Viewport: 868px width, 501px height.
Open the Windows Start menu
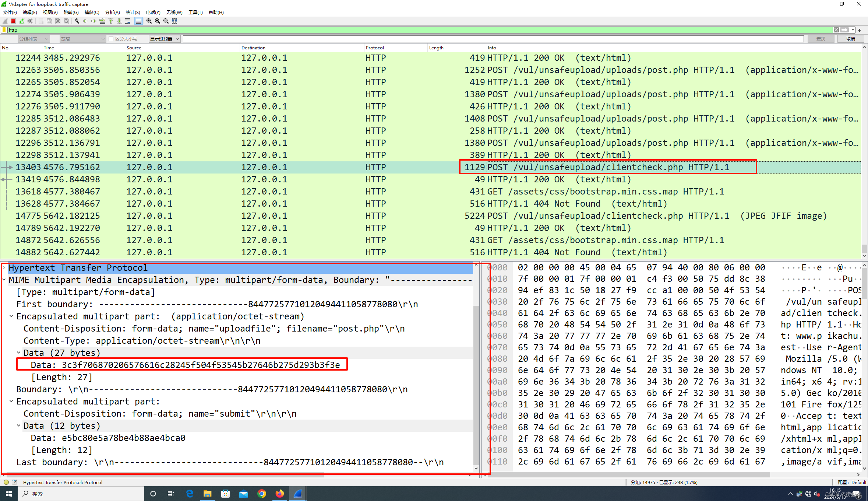click(x=9, y=494)
